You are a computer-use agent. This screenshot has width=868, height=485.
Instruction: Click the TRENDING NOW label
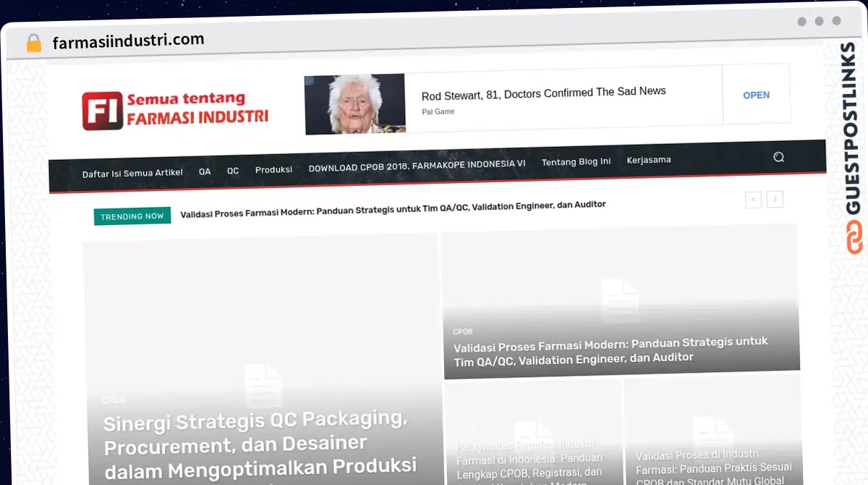(x=132, y=216)
